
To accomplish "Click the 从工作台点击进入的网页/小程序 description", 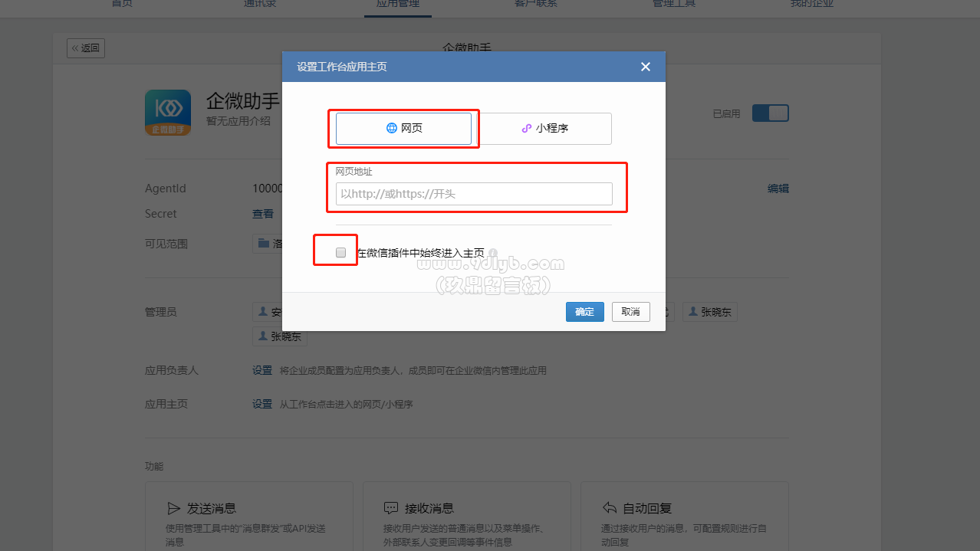I will point(346,404).
